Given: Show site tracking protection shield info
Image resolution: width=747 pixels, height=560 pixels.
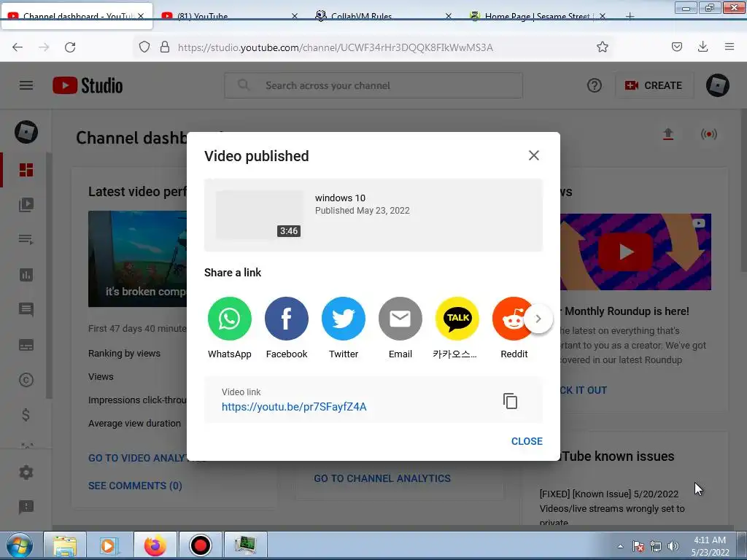Looking at the screenshot, I should [144, 47].
